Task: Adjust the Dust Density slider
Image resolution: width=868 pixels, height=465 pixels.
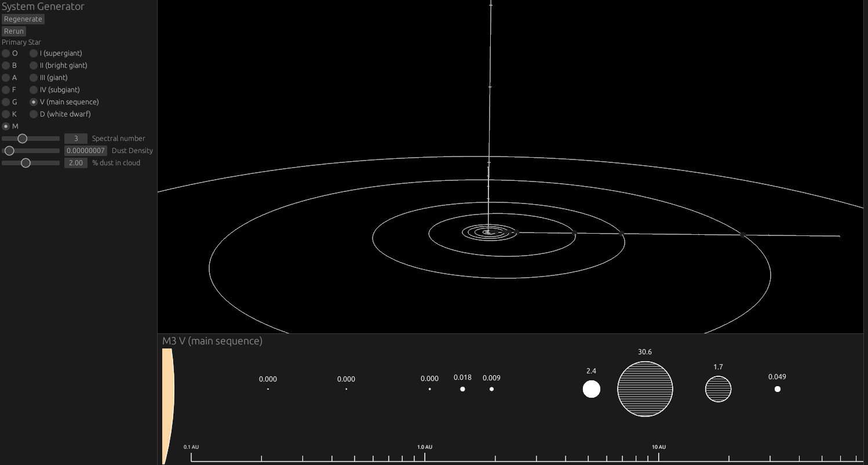Action: pyautogui.click(x=9, y=151)
